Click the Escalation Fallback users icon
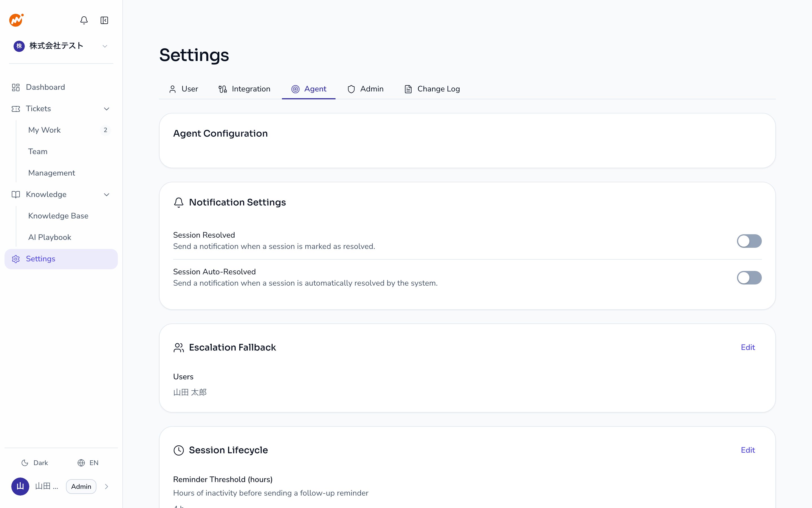812x508 pixels. pyautogui.click(x=179, y=347)
